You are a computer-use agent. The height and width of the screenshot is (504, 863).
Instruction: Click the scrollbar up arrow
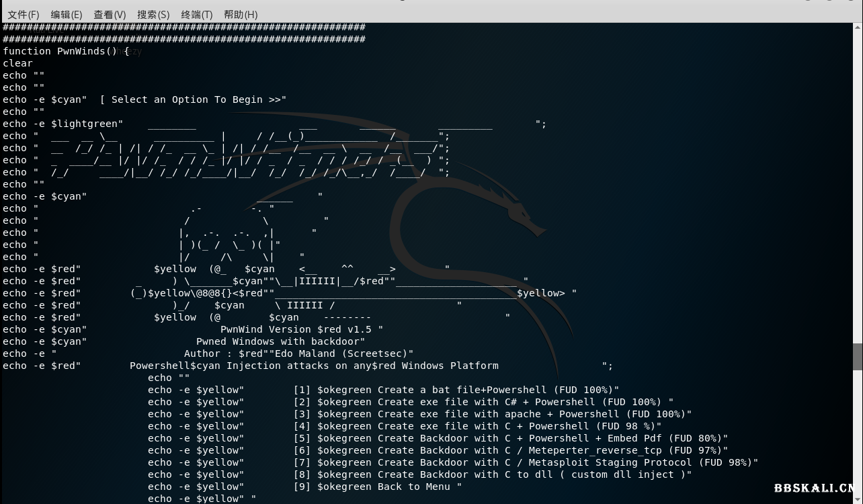[x=858, y=27]
